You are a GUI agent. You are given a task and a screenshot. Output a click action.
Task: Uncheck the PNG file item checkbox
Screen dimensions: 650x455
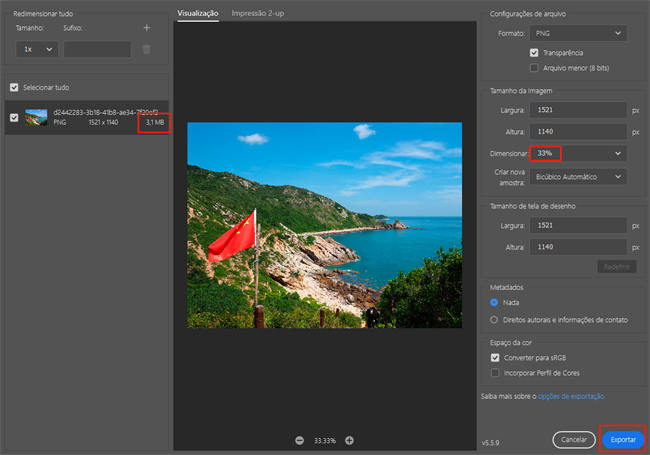tap(14, 118)
